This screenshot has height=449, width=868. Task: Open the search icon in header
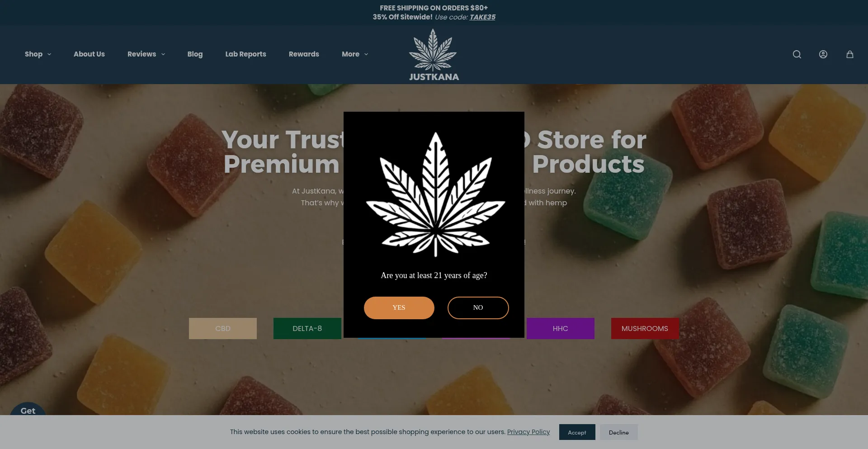point(797,54)
